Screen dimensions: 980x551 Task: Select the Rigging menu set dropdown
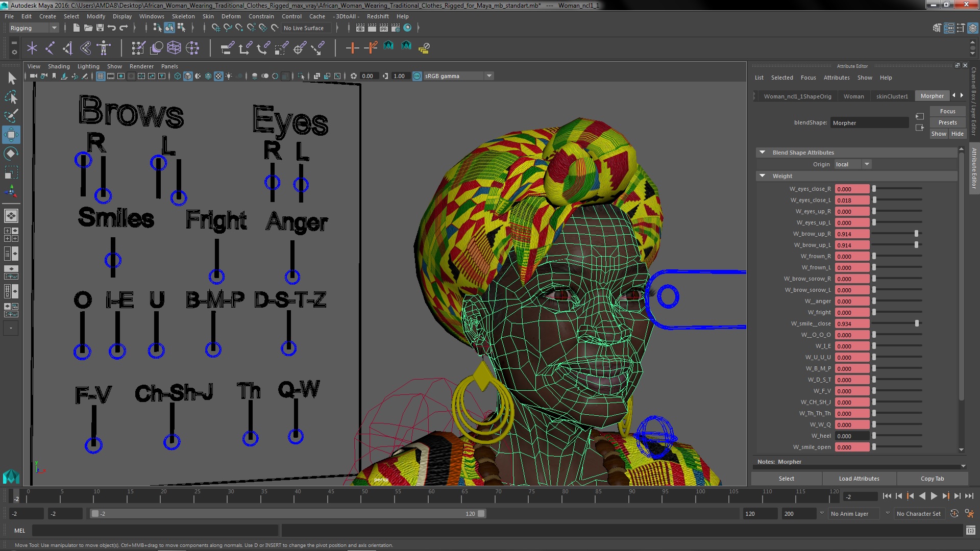pos(32,28)
